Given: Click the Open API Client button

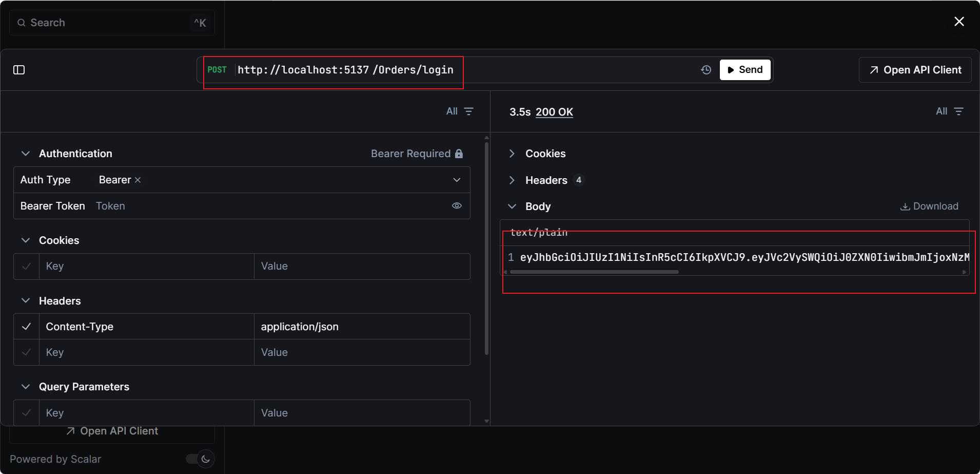Looking at the screenshot, I should click(x=915, y=70).
